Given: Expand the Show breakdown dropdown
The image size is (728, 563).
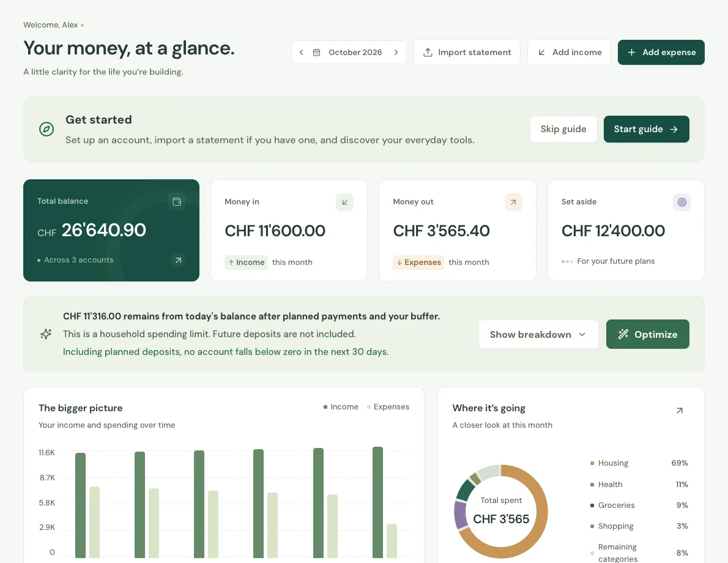Looking at the screenshot, I should click(538, 335).
